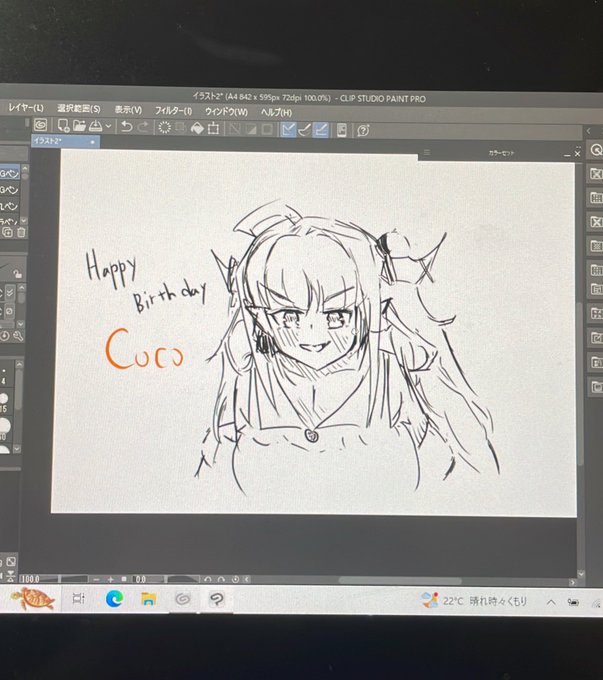This screenshot has width=603, height=680.
Task: Open the ヘルプ(H) menu
Action: [276, 113]
